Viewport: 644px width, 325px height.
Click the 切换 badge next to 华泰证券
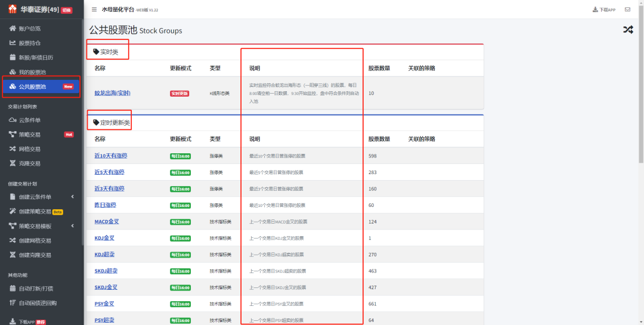click(66, 10)
